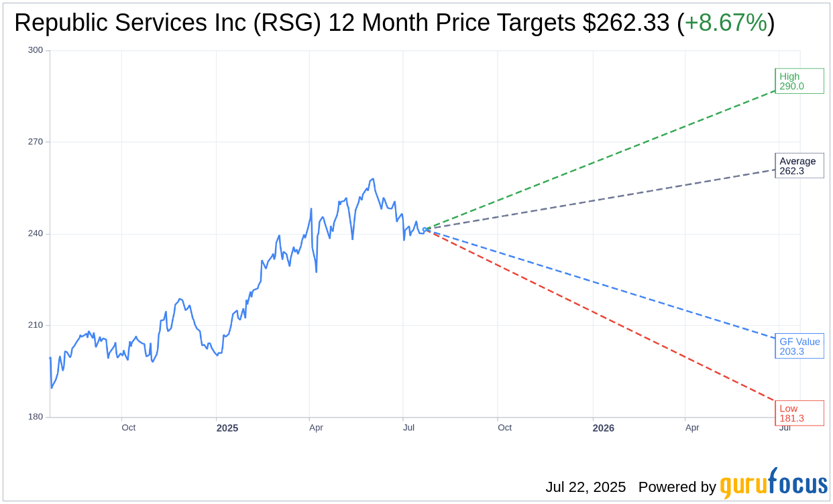Click the GF Value 203.3 label
This screenshot has height=504, width=833.
click(799, 346)
